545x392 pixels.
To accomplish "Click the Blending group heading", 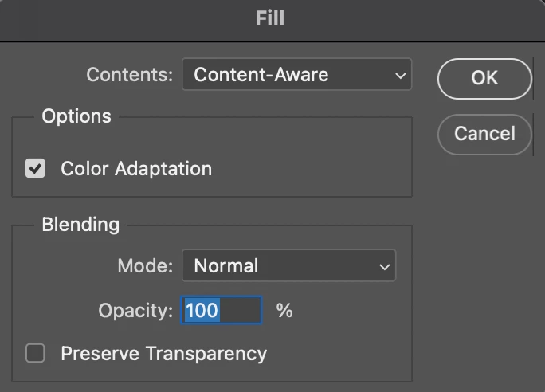I will (80, 225).
